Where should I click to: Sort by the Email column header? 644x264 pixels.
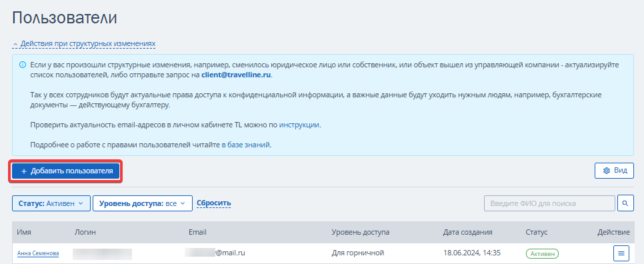[x=197, y=233]
